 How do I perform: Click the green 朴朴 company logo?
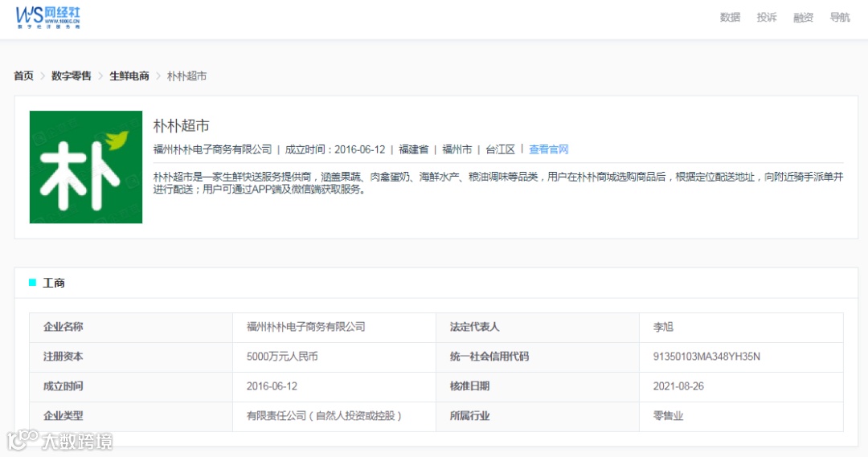86,167
